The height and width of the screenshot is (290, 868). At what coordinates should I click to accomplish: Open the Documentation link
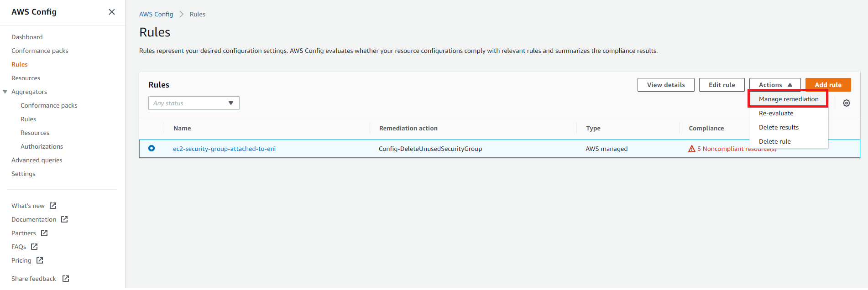click(34, 219)
